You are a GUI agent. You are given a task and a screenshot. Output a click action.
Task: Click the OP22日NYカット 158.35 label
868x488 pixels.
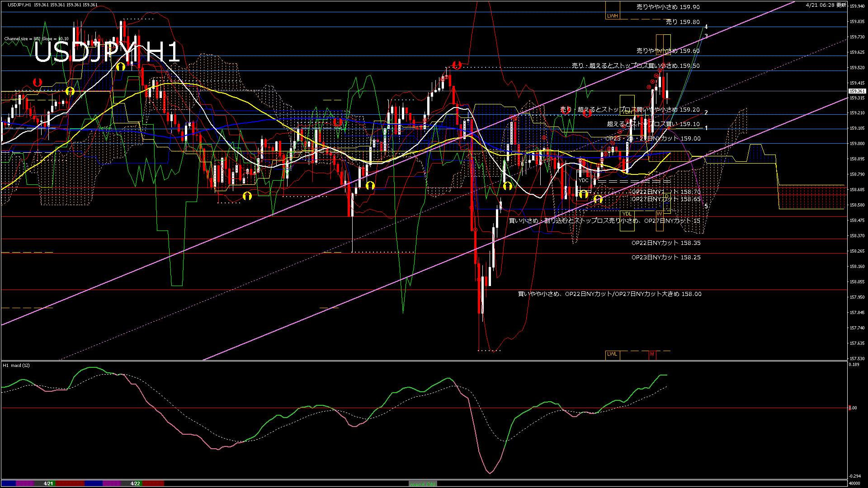pyautogui.click(x=666, y=243)
